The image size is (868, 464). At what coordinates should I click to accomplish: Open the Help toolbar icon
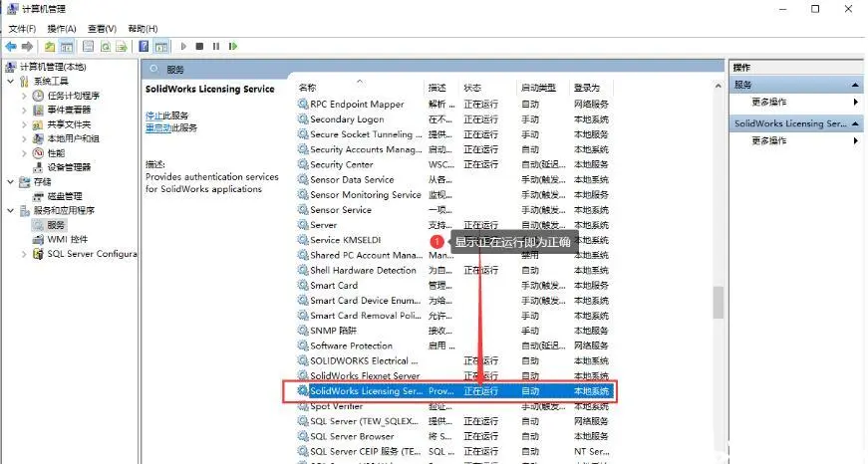(x=144, y=47)
